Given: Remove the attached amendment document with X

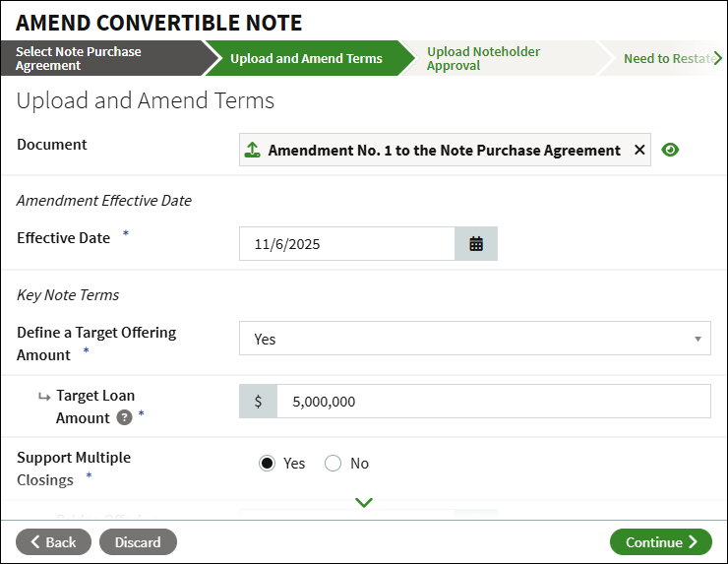Looking at the screenshot, I should pyautogui.click(x=639, y=151).
